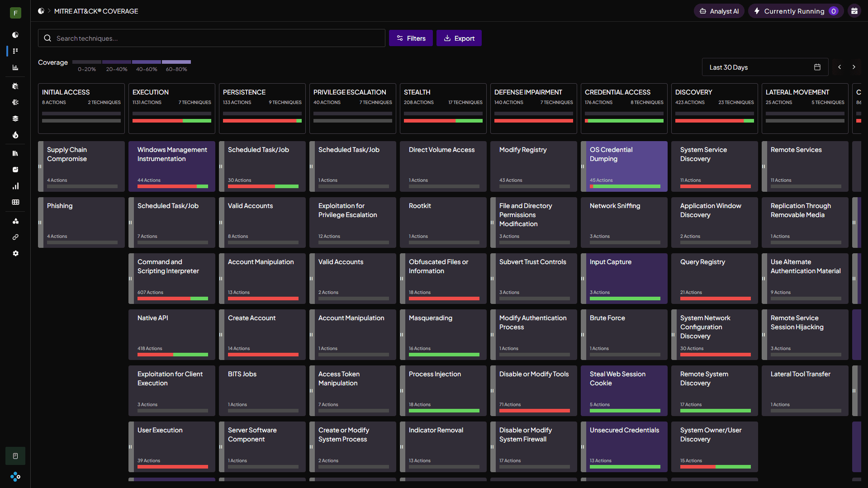Expand handle on Command and Scripting Interpreter
The height and width of the screenshot is (488, 868).
pos(131,279)
